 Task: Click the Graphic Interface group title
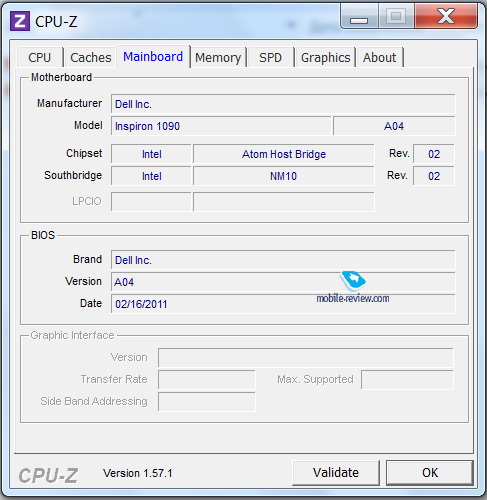[x=72, y=335]
